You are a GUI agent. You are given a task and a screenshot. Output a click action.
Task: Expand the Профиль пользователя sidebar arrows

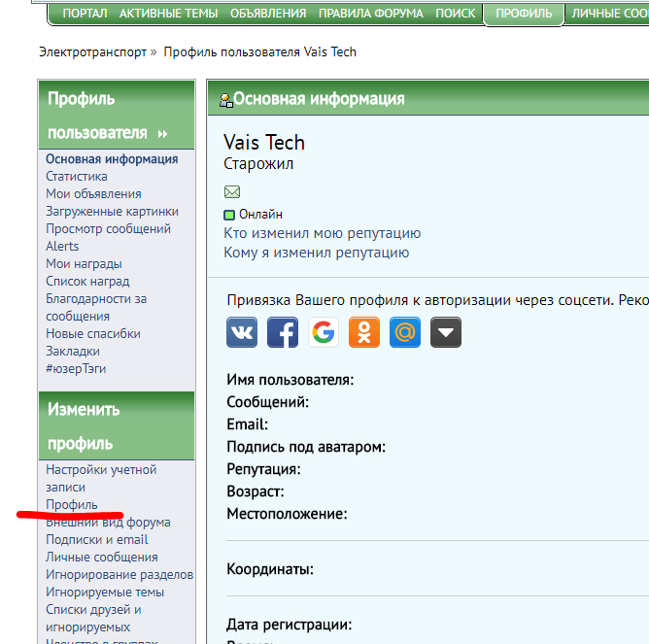162,134
